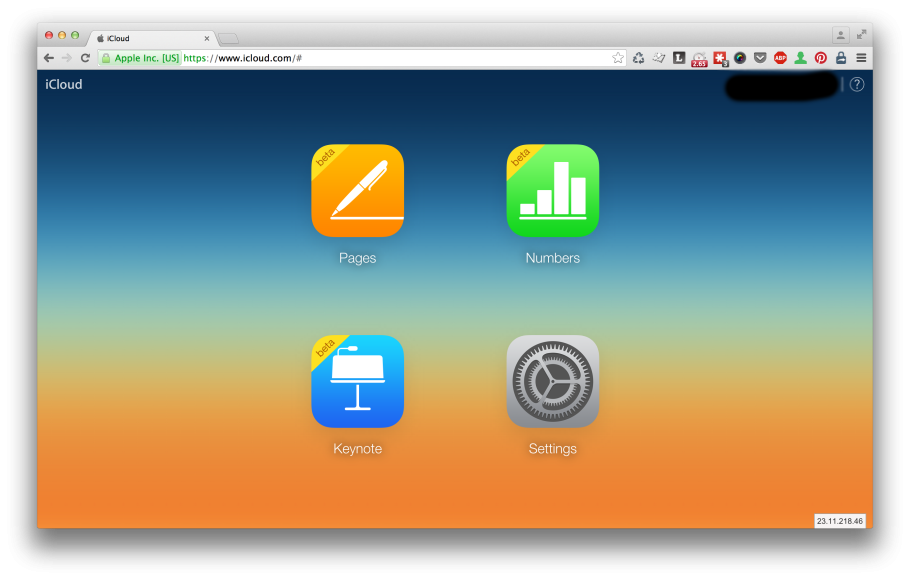Open iCloud Settings gear icon
Image resolution: width=910 pixels, height=580 pixels.
click(x=552, y=381)
